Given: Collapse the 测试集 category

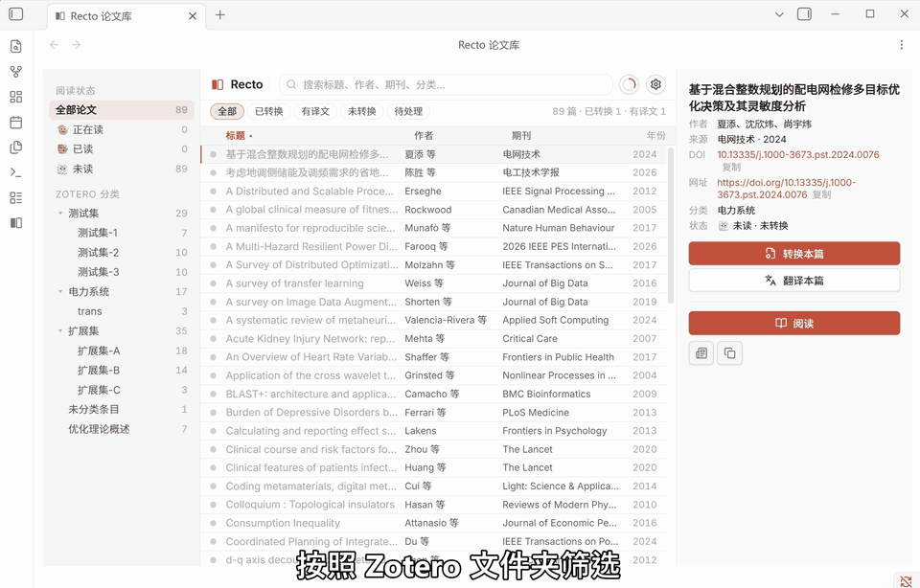Looking at the screenshot, I should coord(59,214).
